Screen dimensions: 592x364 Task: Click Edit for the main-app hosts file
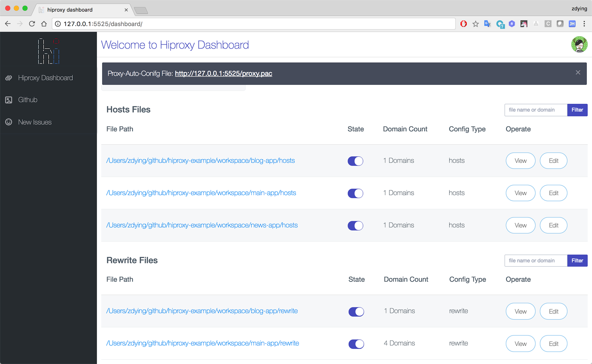click(x=553, y=193)
